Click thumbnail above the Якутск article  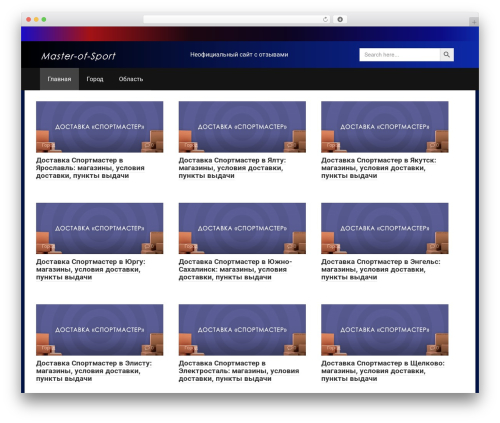(x=385, y=127)
